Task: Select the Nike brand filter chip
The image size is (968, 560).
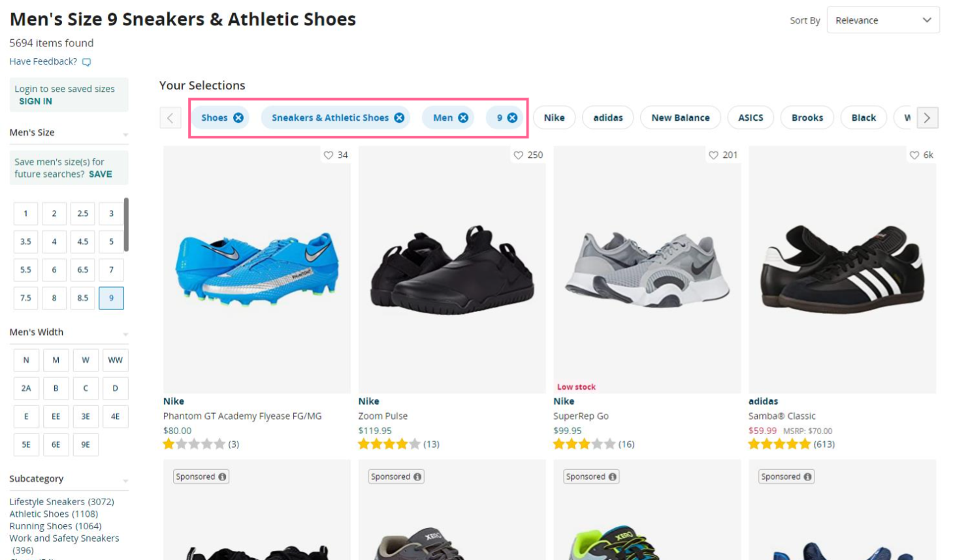Action: click(x=553, y=117)
